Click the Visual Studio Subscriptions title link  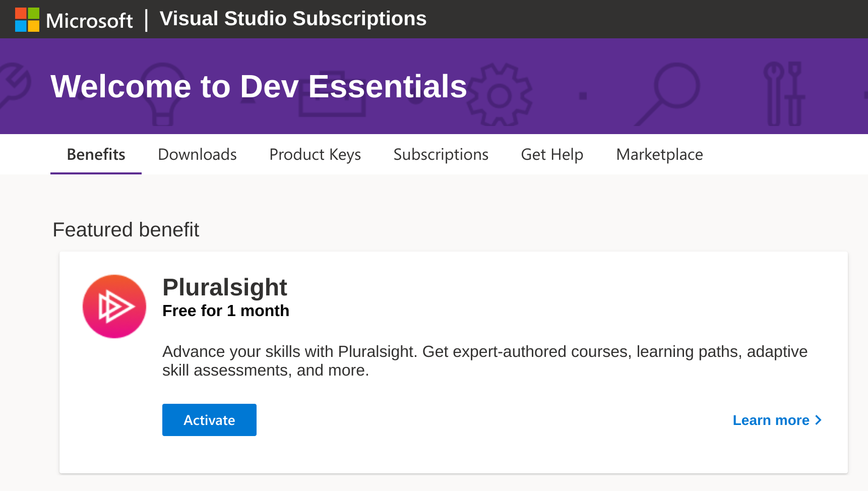pyautogui.click(x=293, y=19)
